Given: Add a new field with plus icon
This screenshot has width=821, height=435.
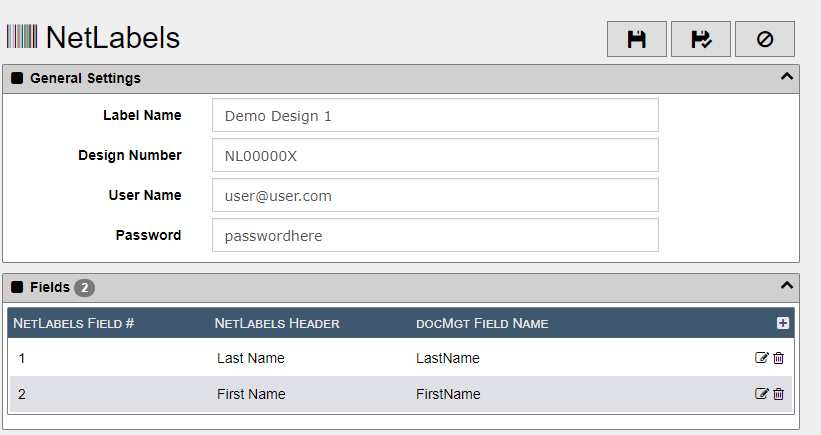Looking at the screenshot, I should pos(783,323).
